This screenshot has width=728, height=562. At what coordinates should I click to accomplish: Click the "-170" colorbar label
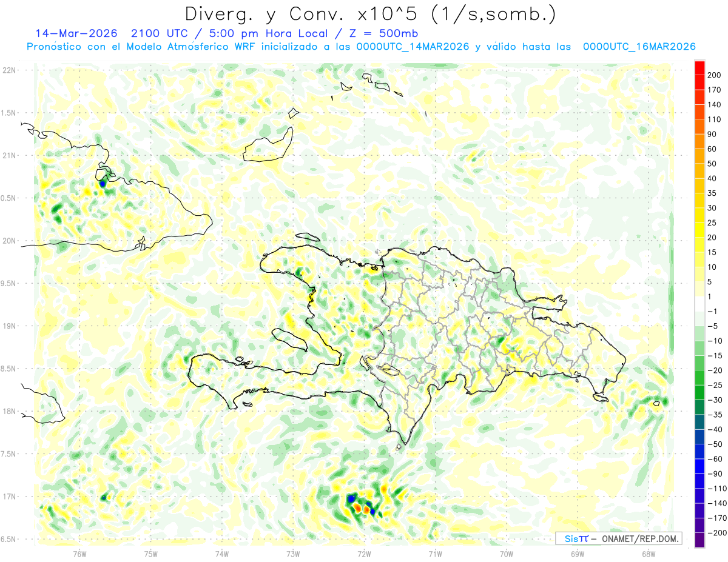(718, 518)
